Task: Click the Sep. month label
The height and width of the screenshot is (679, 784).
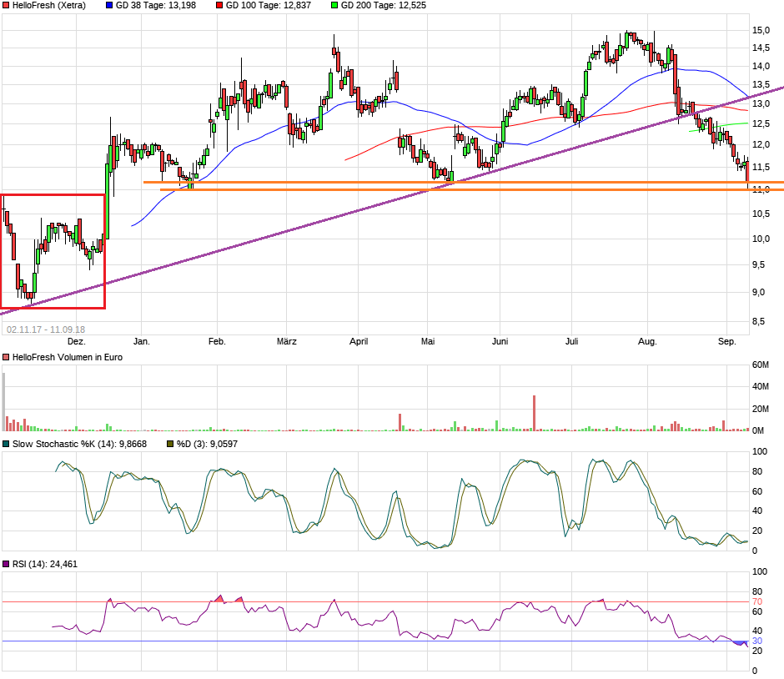Action: pos(727,341)
